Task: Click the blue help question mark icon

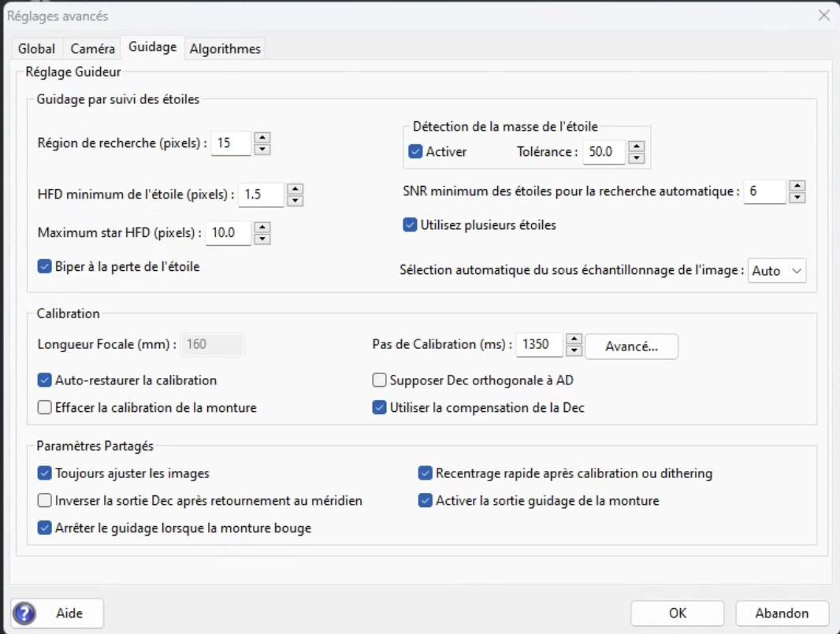Action: pyautogui.click(x=25, y=613)
